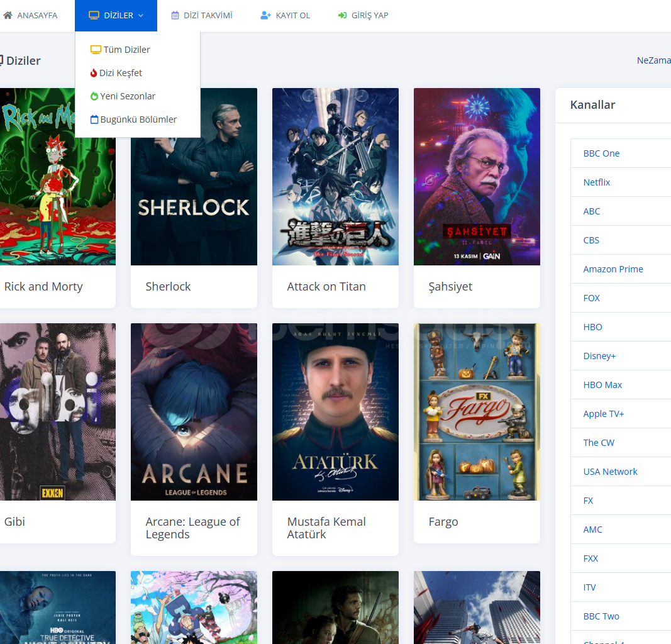Open the Atatürk poster image
671x644 pixels.
click(x=336, y=412)
